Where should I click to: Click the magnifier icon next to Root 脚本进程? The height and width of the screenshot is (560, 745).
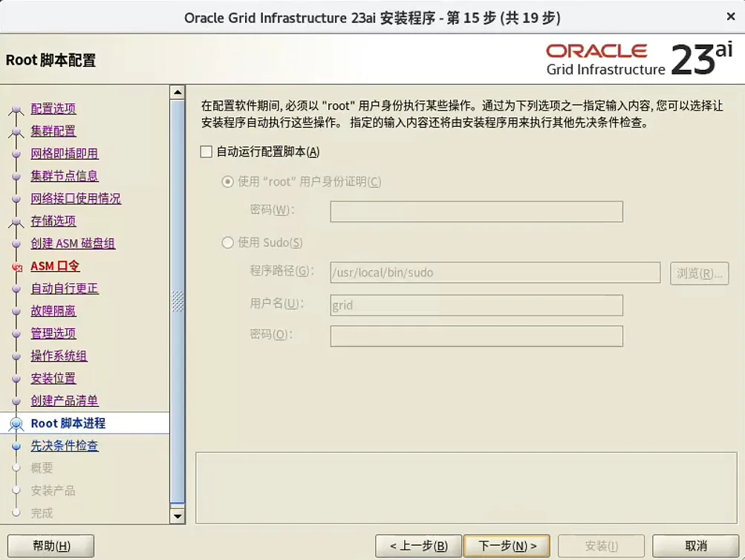pos(18,423)
